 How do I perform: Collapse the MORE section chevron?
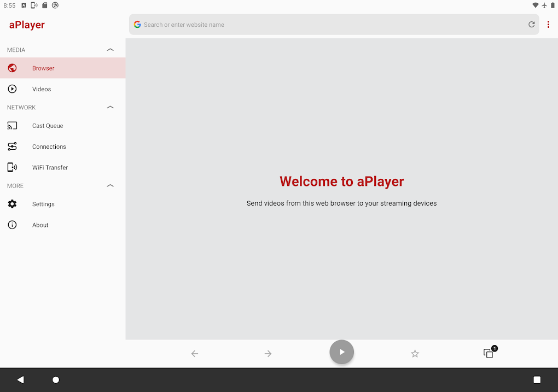click(111, 186)
